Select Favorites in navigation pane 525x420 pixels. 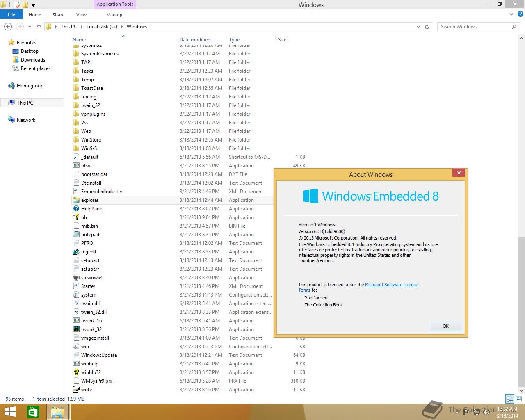coord(26,43)
